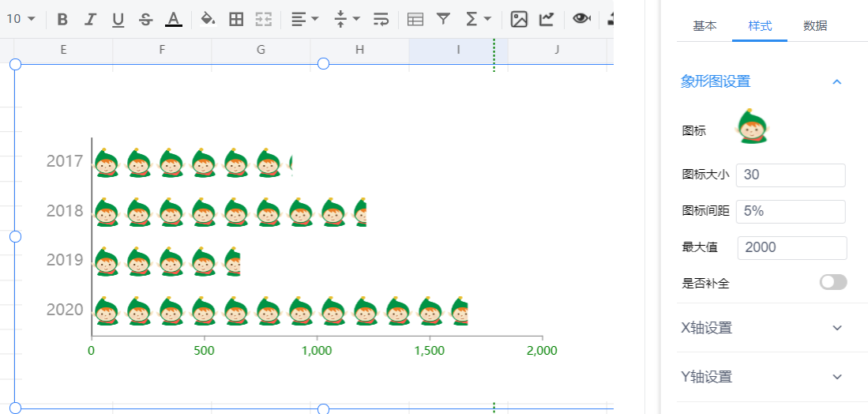Click the 图标大小 label text

tap(705, 175)
